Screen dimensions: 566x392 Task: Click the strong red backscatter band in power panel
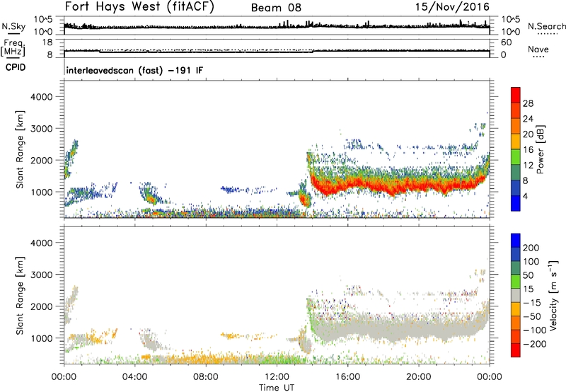(397, 185)
